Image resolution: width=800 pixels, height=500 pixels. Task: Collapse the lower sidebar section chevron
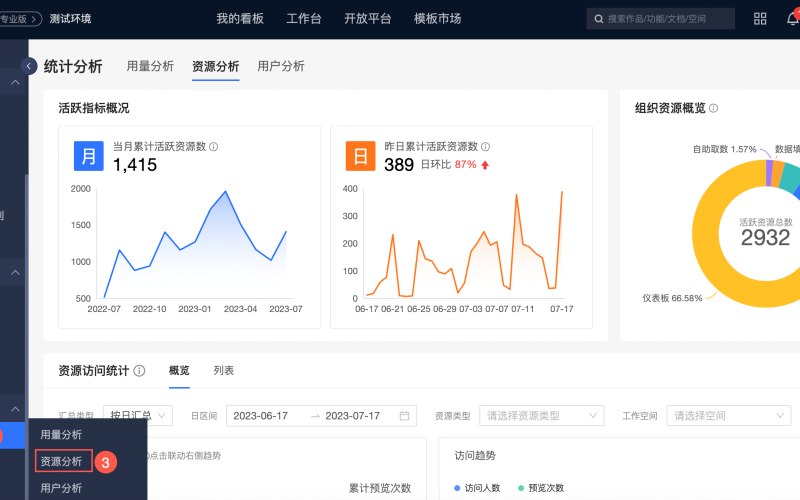(15, 409)
